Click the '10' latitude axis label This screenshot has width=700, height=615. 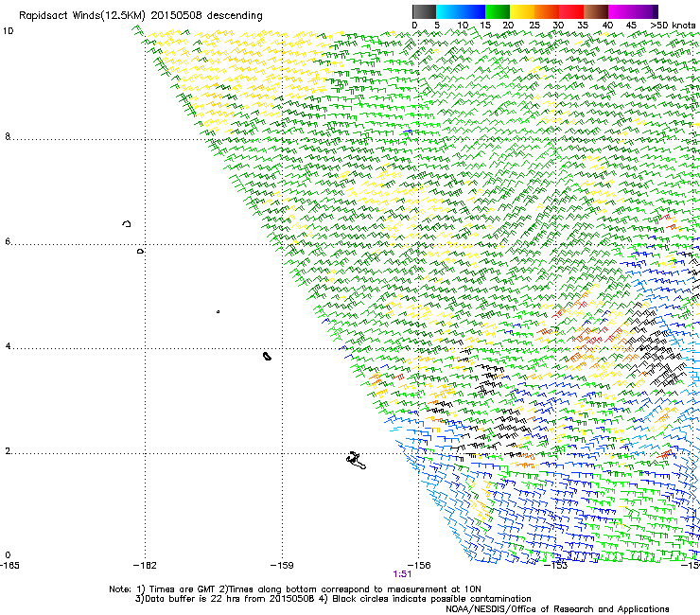coord(8,31)
